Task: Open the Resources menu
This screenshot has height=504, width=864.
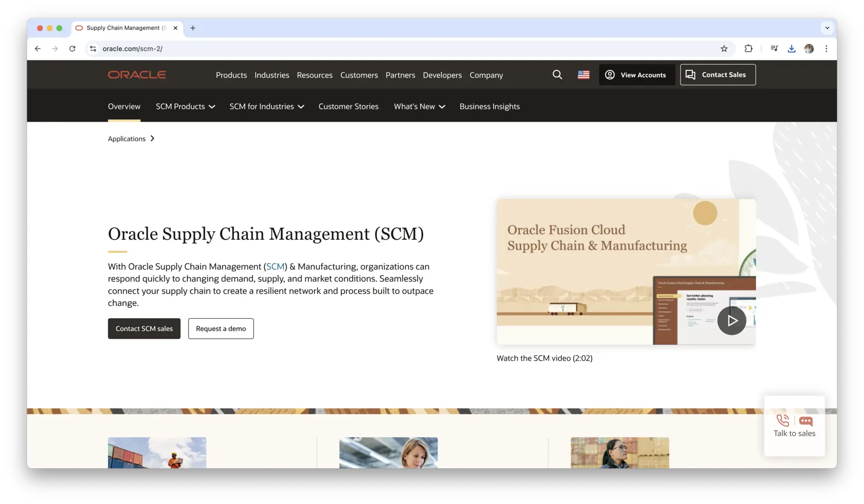Action: click(x=315, y=75)
